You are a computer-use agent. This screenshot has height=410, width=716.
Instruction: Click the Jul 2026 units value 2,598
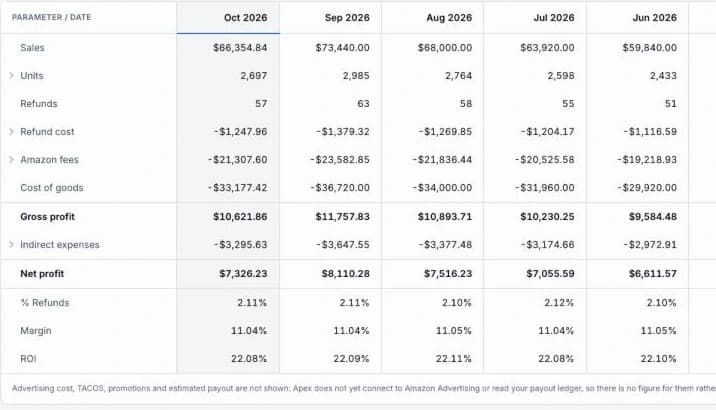[561, 76]
